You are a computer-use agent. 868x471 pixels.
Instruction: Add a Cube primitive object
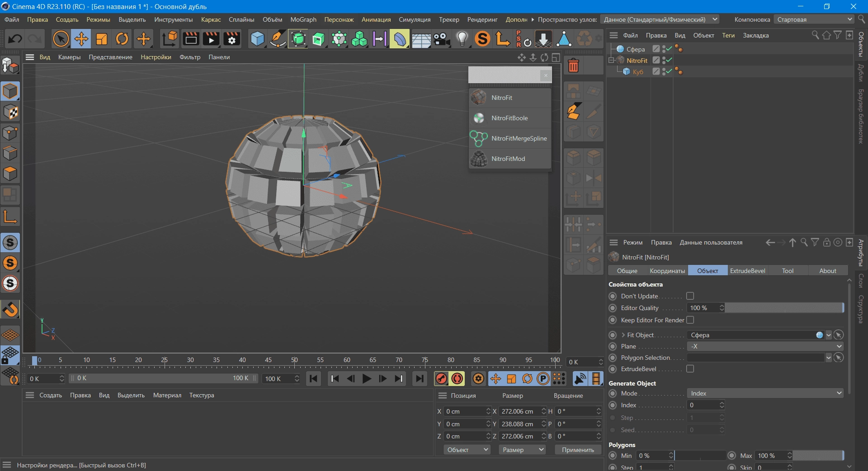point(257,39)
